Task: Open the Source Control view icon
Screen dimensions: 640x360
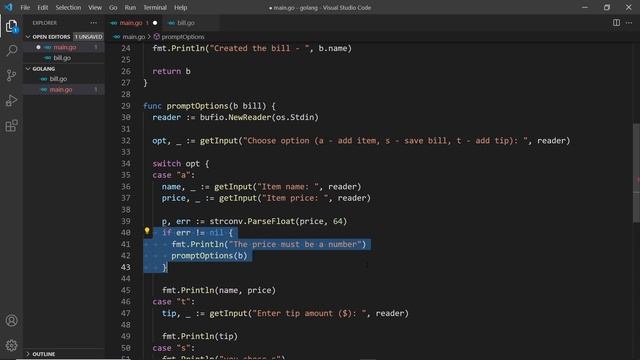Action: click(11, 76)
